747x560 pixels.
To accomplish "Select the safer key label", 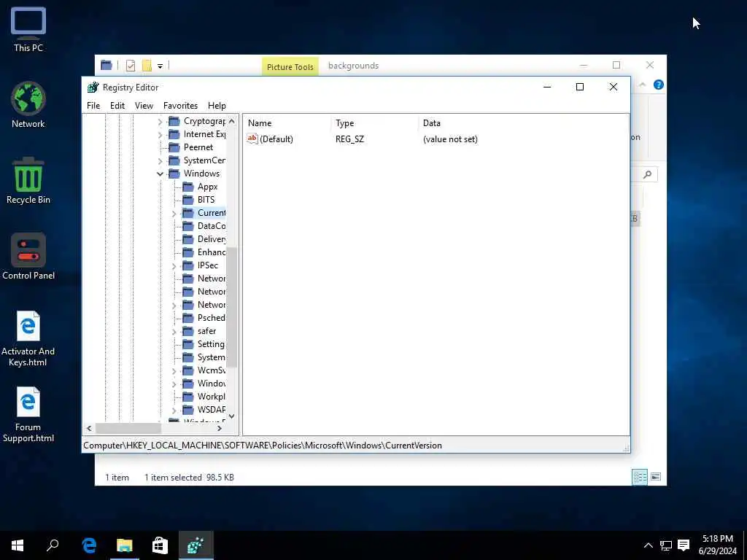I will pyautogui.click(x=206, y=331).
